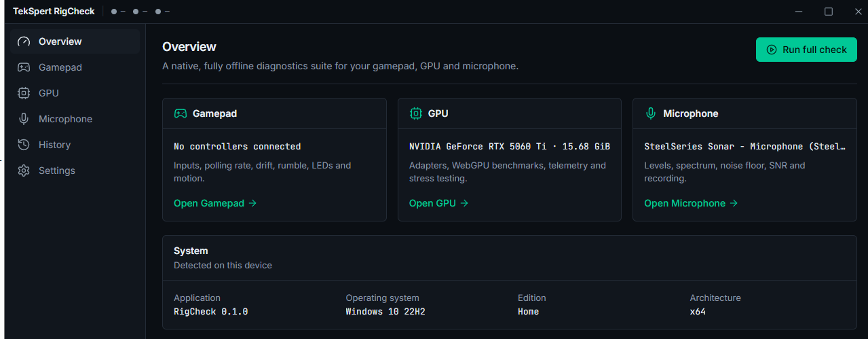Go to the Gamepad section label
The image size is (868, 339).
click(x=60, y=67)
